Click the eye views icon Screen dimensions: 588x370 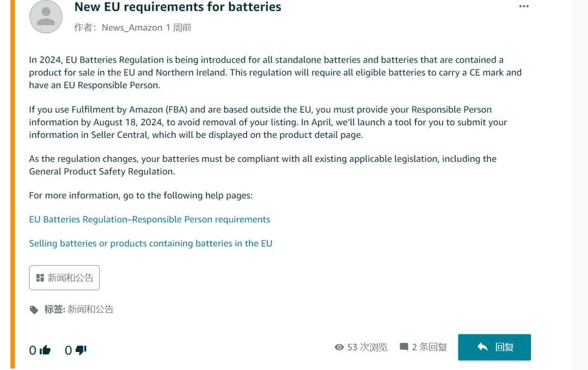click(x=339, y=347)
